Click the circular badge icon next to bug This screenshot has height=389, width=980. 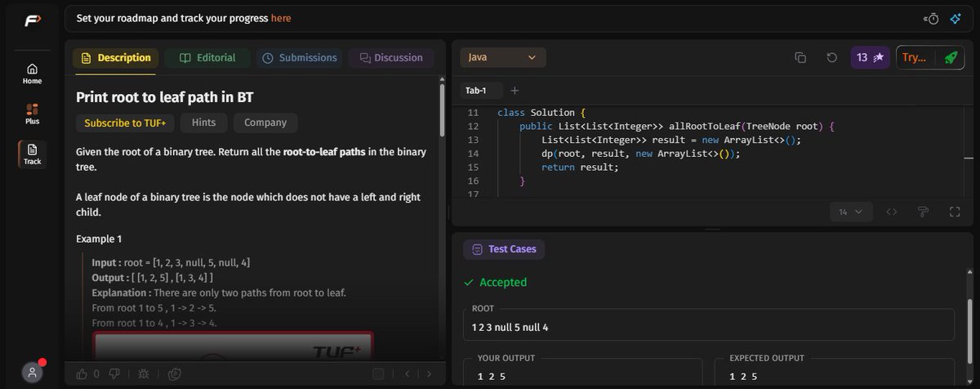174,373
